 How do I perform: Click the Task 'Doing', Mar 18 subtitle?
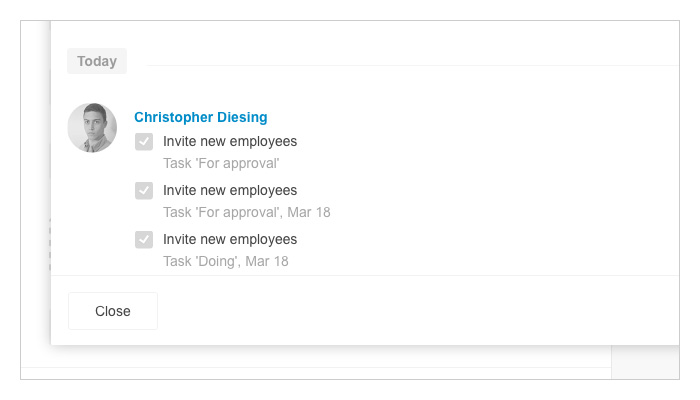point(225,261)
